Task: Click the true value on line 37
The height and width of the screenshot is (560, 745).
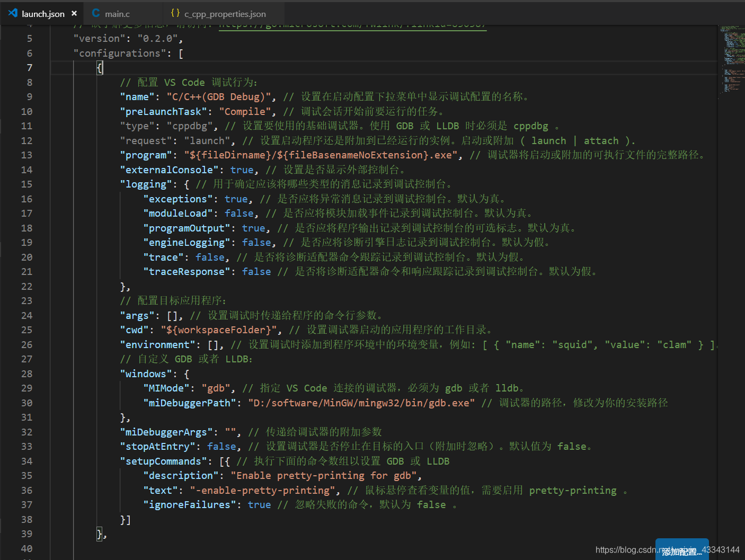Action: click(x=259, y=505)
